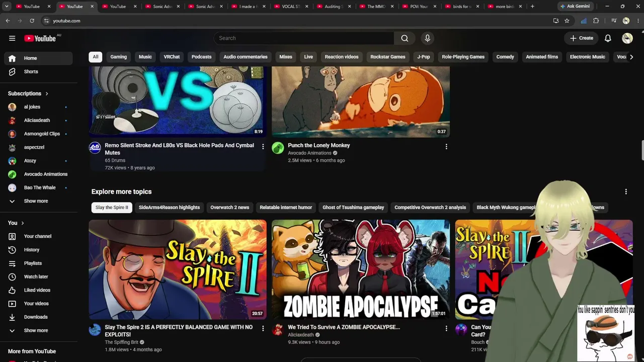Viewport: 644px width, 362px height.
Task: Open the You section header
Action: (16, 223)
